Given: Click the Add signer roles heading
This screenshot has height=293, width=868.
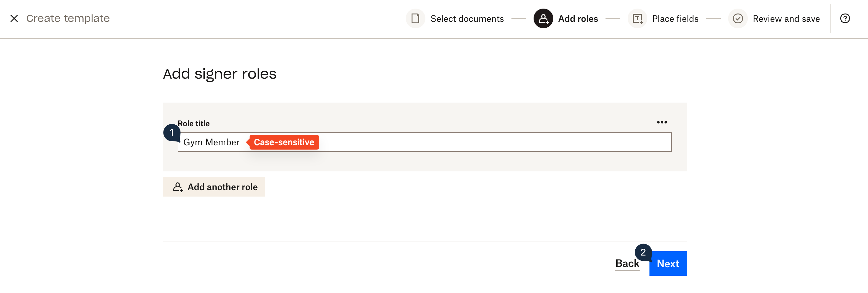Looking at the screenshot, I should coord(220,74).
